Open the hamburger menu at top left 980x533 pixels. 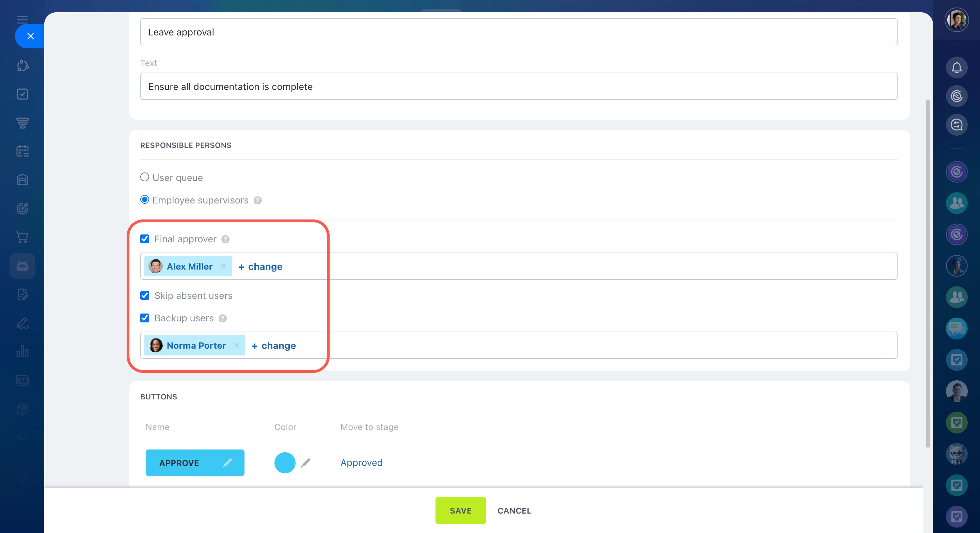coord(22,19)
